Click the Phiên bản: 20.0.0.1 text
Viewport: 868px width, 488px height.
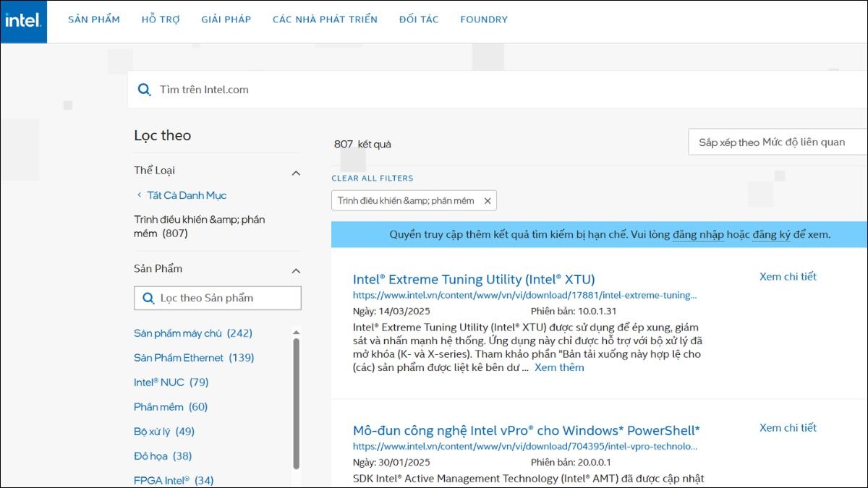[x=571, y=462]
